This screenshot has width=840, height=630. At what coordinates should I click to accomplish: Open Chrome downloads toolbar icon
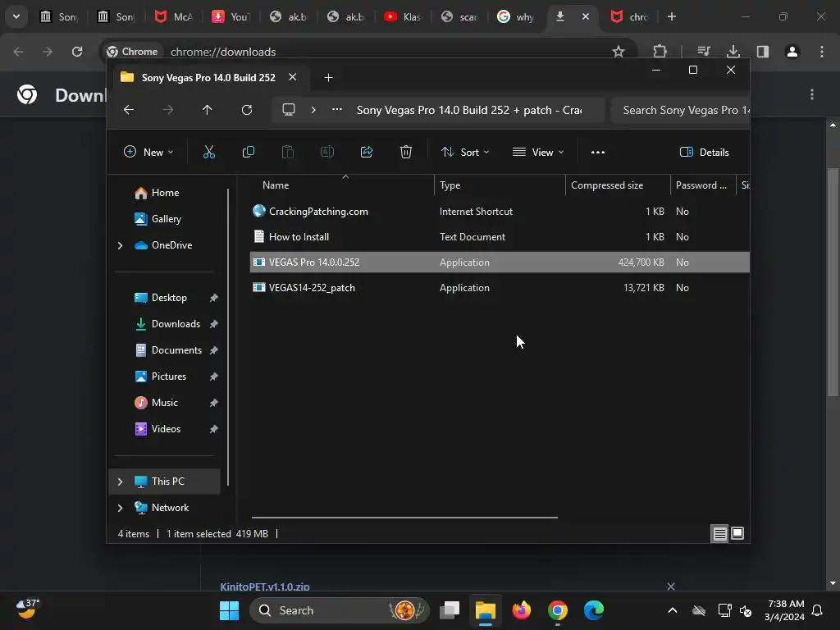pyautogui.click(x=733, y=52)
